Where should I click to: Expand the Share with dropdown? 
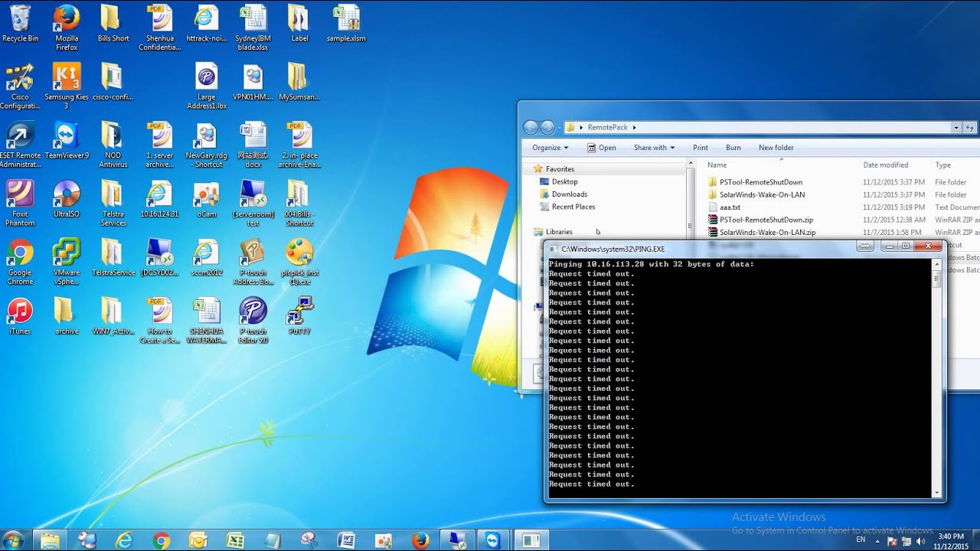(654, 148)
